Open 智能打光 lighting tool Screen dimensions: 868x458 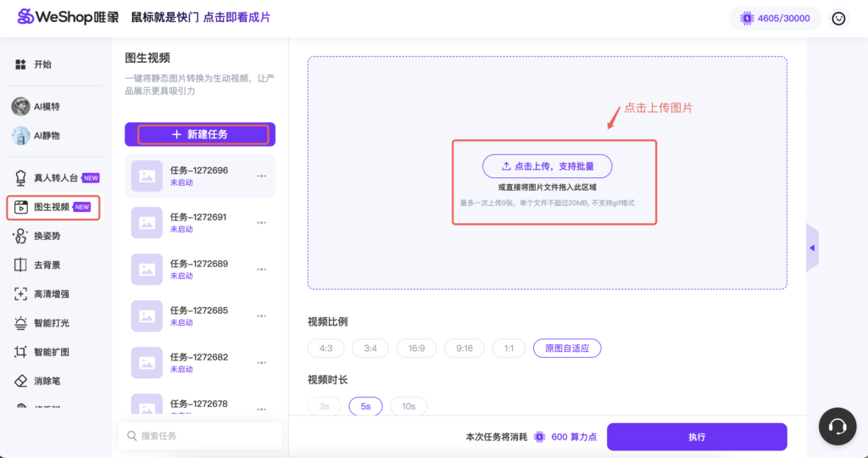(51, 323)
